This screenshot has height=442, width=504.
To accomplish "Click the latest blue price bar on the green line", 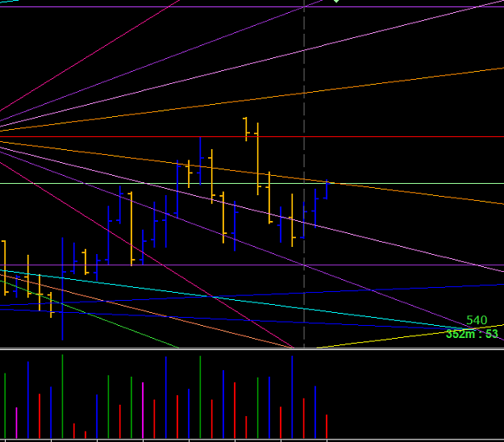I will tap(327, 190).
